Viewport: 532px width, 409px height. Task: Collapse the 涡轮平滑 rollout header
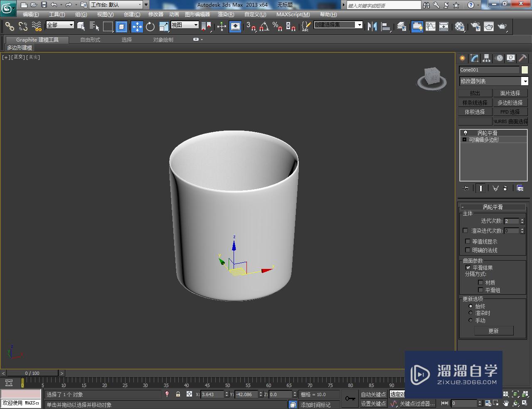[493, 207]
